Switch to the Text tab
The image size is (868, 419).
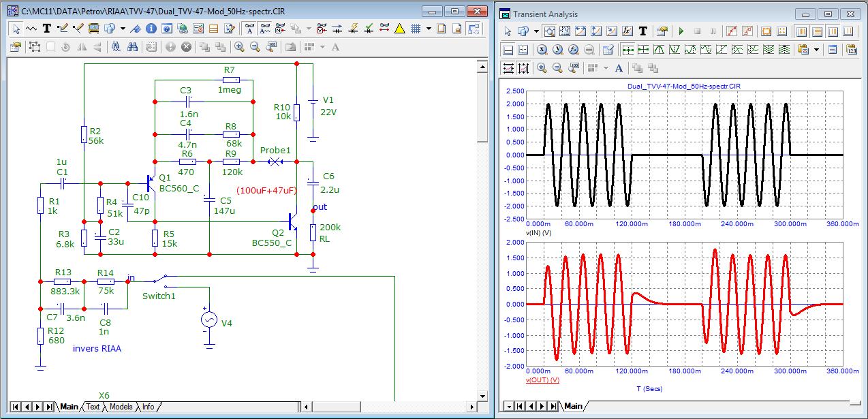[x=93, y=407]
